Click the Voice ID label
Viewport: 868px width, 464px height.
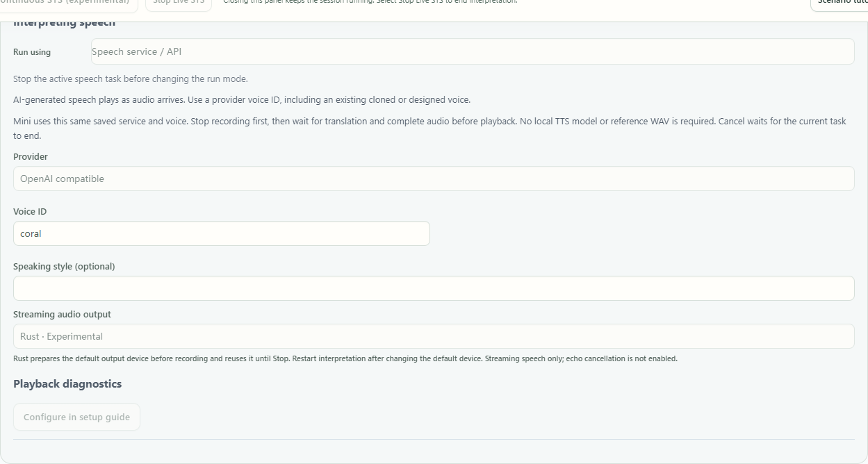(30, 212)
